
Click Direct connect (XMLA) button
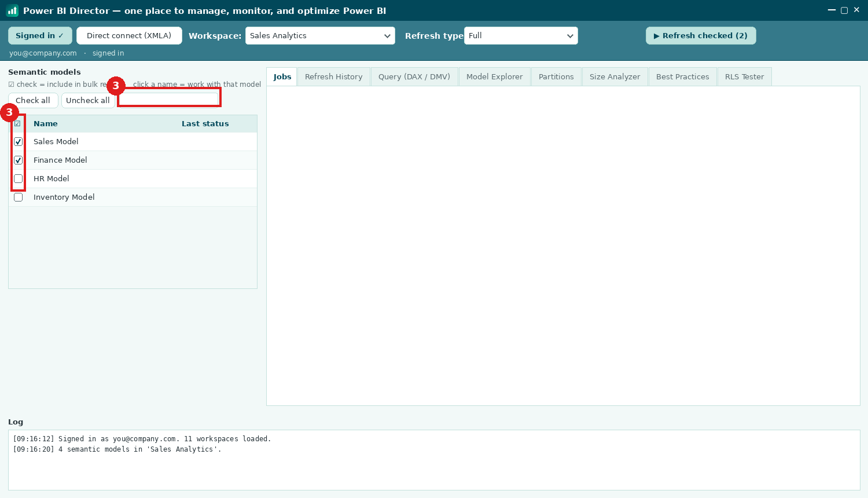pos(129,35)
